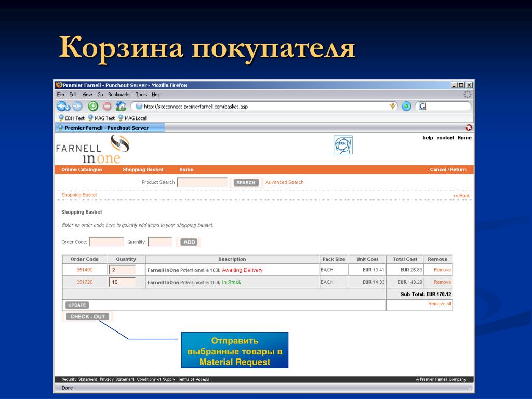Open the File menu
This screenshot has height=399, width=532.
pyautogui.click(x=60, y=95)
